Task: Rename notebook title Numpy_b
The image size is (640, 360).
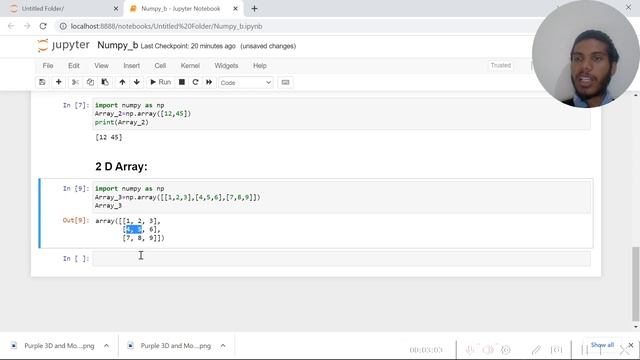Action: pos(118,45)
